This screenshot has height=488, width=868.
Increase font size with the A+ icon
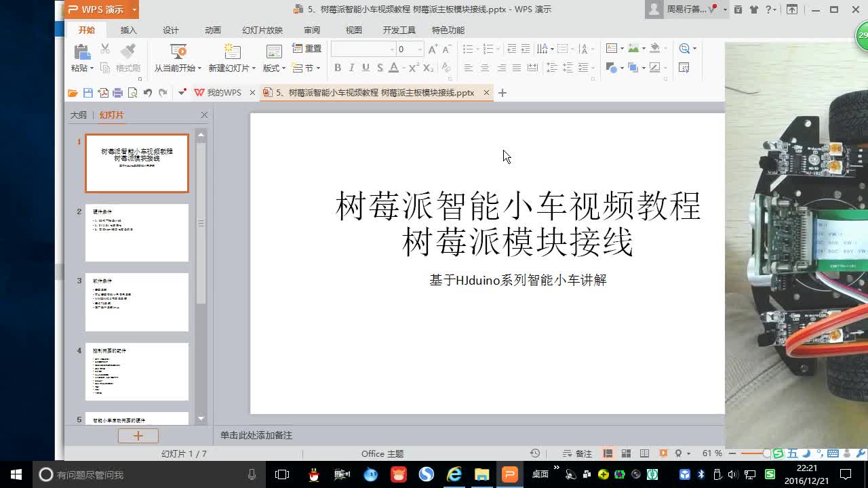click(x=432, y=49)
